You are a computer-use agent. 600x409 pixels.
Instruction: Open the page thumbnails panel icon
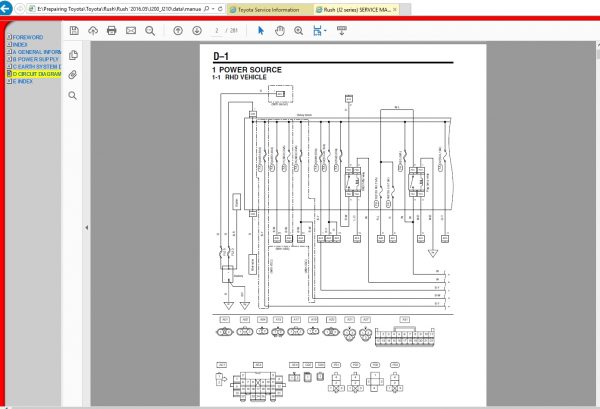point(73,55)
